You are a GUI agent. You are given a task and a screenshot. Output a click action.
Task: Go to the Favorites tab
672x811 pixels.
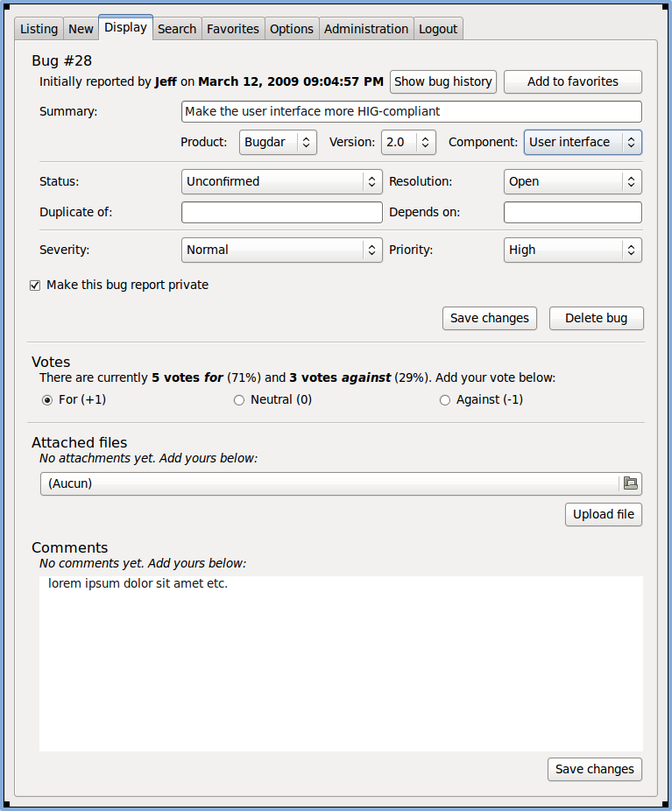[233, 29]
